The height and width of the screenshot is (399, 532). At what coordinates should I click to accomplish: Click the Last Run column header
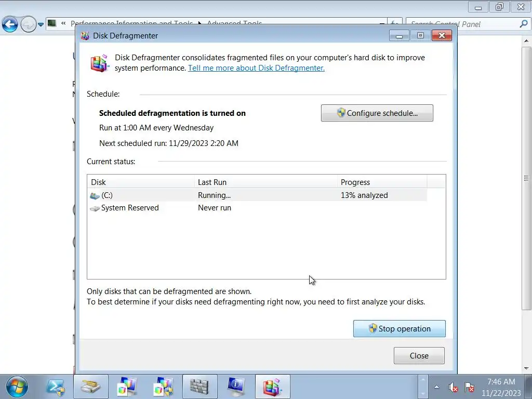(265, 182)
